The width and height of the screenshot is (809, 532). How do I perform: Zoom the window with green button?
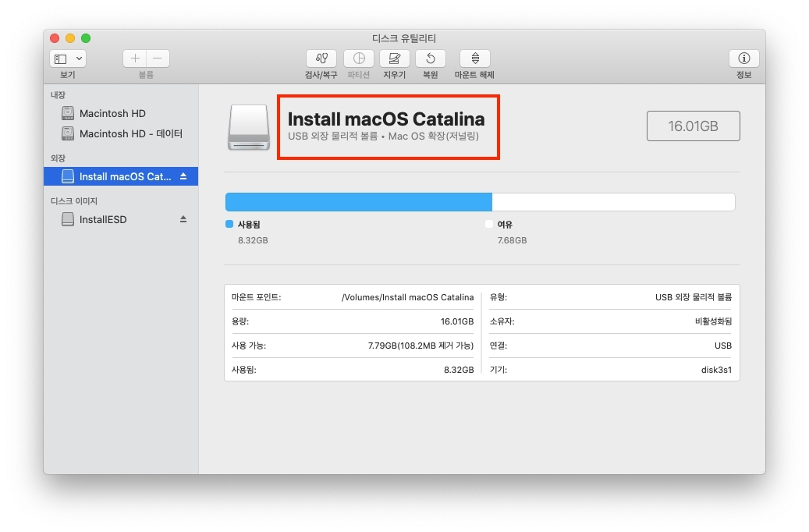pyautogui.click(x=86, y=38)
